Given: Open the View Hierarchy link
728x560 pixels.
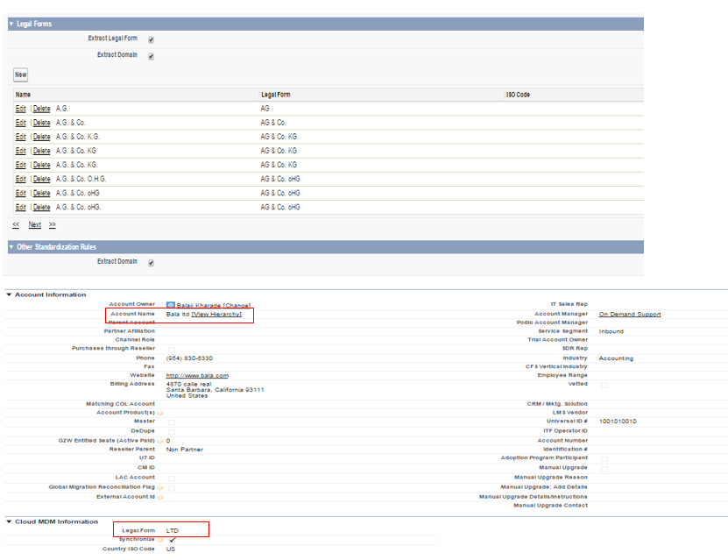Looking at the screenshot, I should [216, 314].
